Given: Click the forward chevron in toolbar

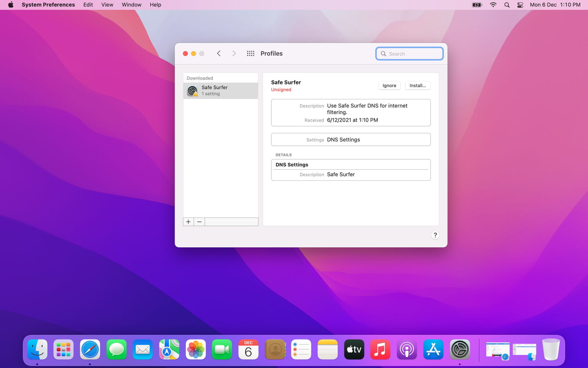Looking at the screenshot, I should [x=234, y=53].
